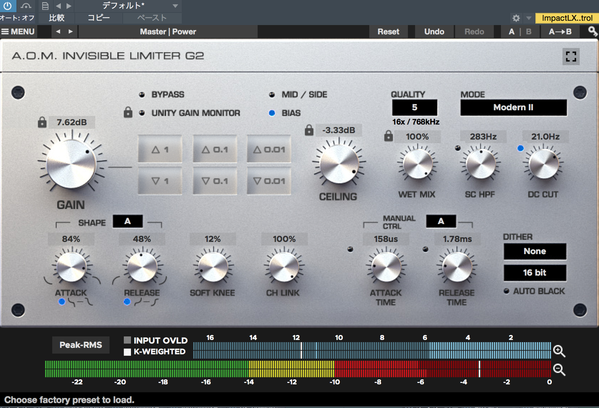This screenshot has height=408, width=599.
Task: Select the B preset slot
Action: tap(529, 32)
